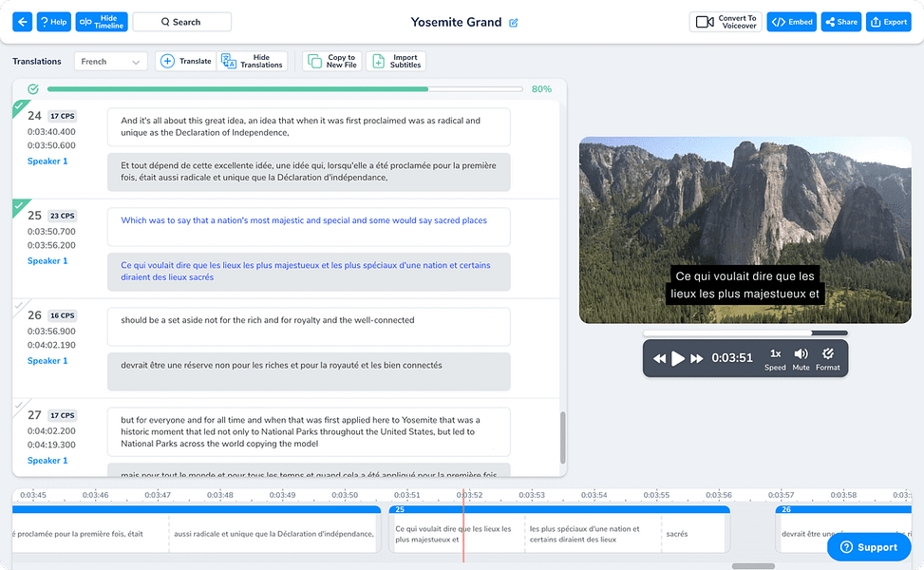
Task: Open Speaker 1 for subtitle 26
Action: coord(47,361)
